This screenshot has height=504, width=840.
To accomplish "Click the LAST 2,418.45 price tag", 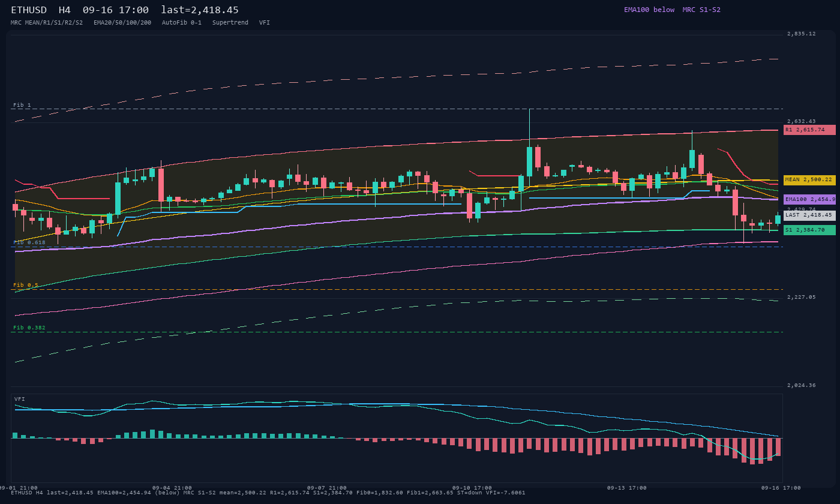I will pos(809,215).
